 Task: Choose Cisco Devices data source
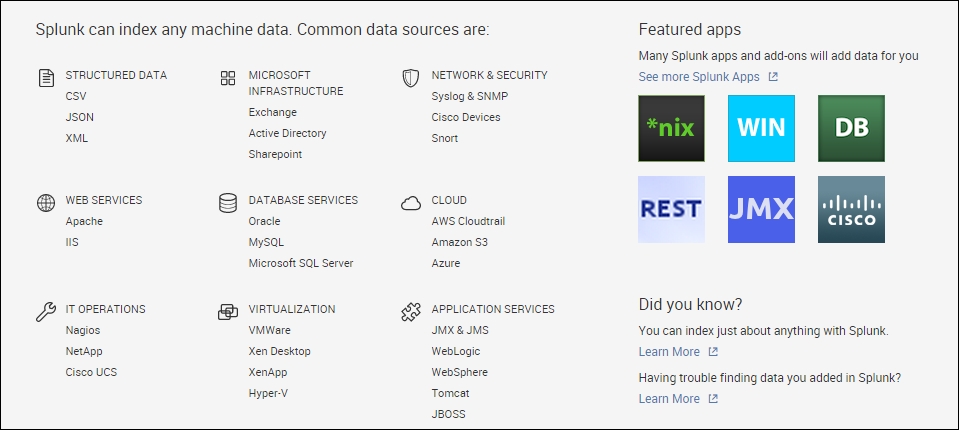466,117
